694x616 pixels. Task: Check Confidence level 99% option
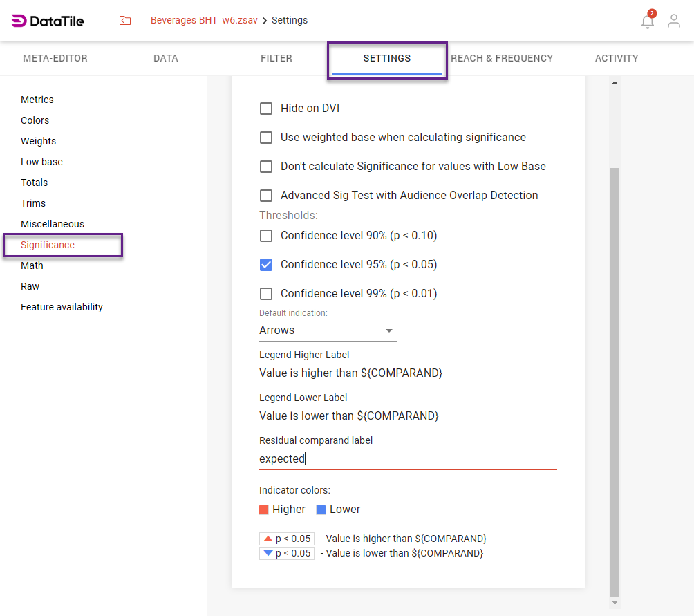[x=266, y=294]
